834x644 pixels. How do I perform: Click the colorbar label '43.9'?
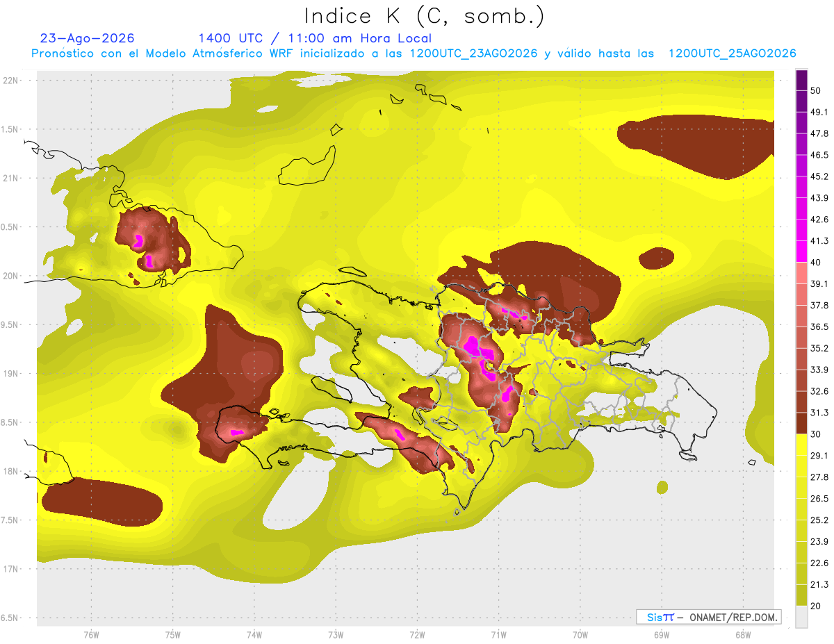point(819,198)
